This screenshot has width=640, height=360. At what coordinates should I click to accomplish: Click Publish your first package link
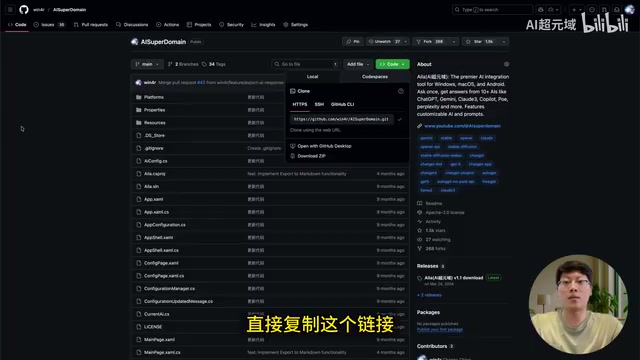(440, 329)
